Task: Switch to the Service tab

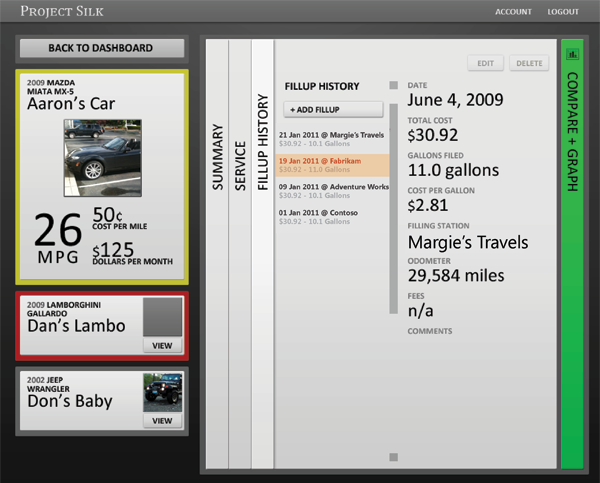Action: tap(240, 254)
